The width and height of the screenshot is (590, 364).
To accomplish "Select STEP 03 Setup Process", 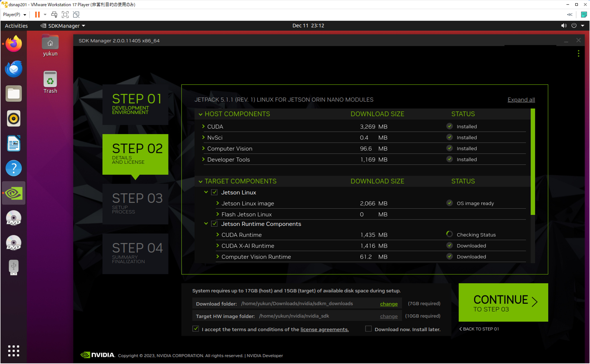I will tap(135, 204).
